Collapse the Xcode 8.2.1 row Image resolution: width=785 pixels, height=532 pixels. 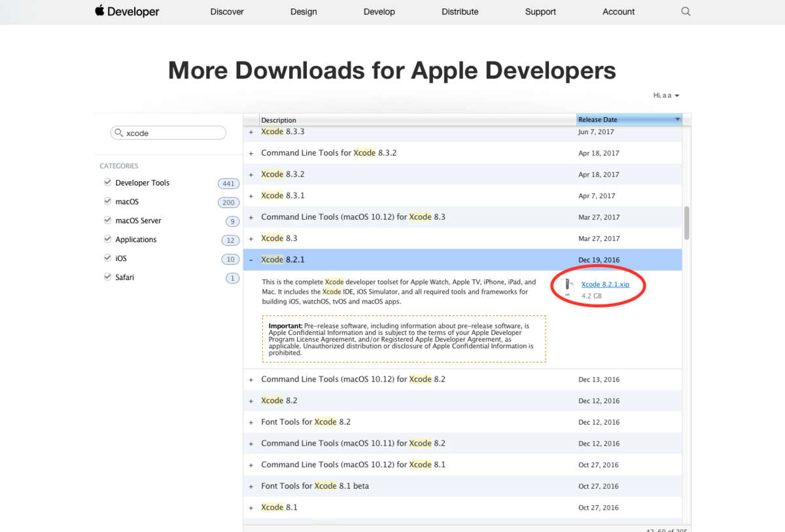pyautogui.click(x=251, y=260)
